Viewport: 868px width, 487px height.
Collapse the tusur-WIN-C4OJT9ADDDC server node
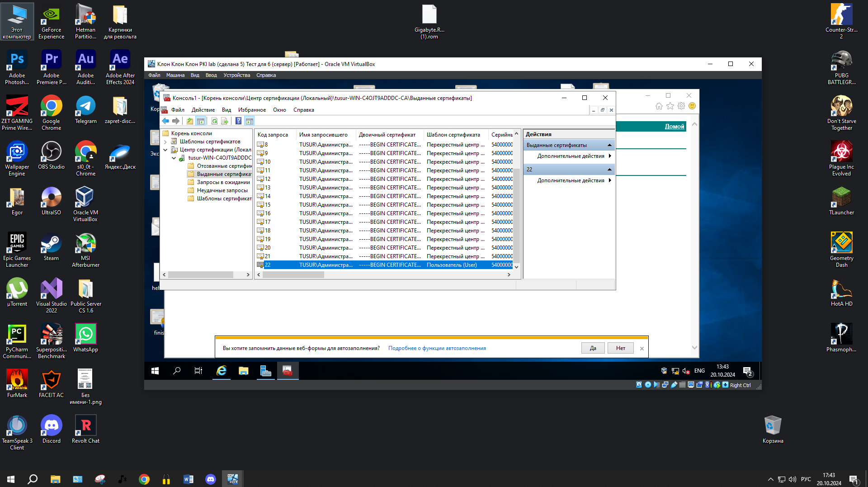pos(174,158)
